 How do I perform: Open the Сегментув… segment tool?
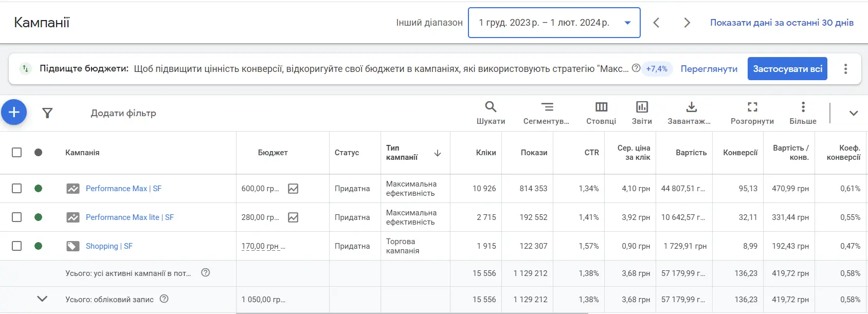pyautogui.click(x=546, y=113)
